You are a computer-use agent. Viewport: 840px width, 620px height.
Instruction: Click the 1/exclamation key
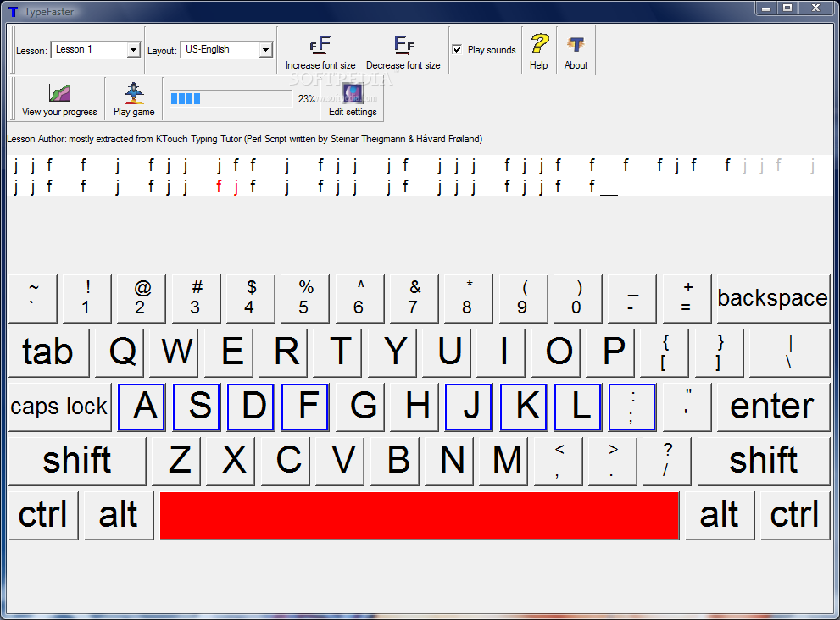pos(86,299)
